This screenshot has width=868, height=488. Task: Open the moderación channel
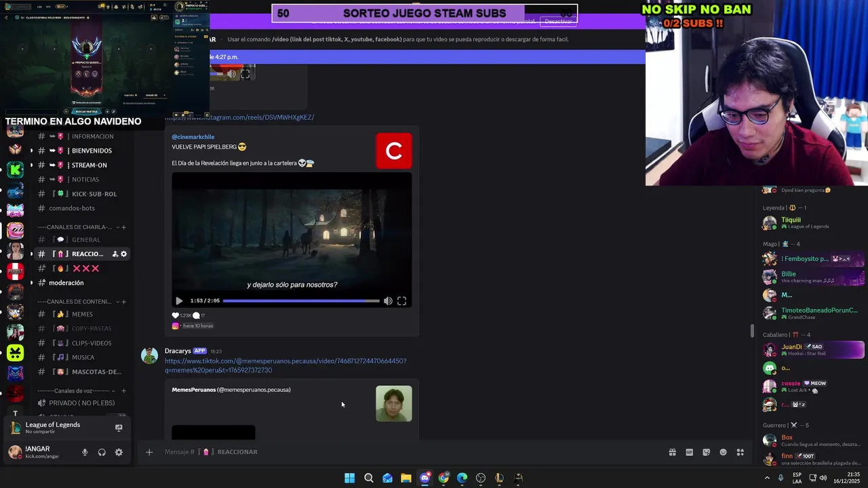point(81,283)
